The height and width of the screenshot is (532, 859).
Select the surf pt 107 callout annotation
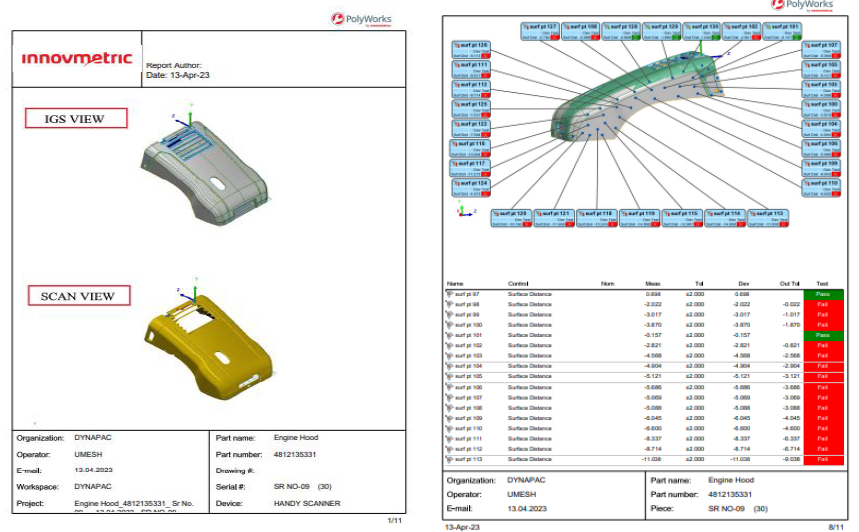point(820,49)
